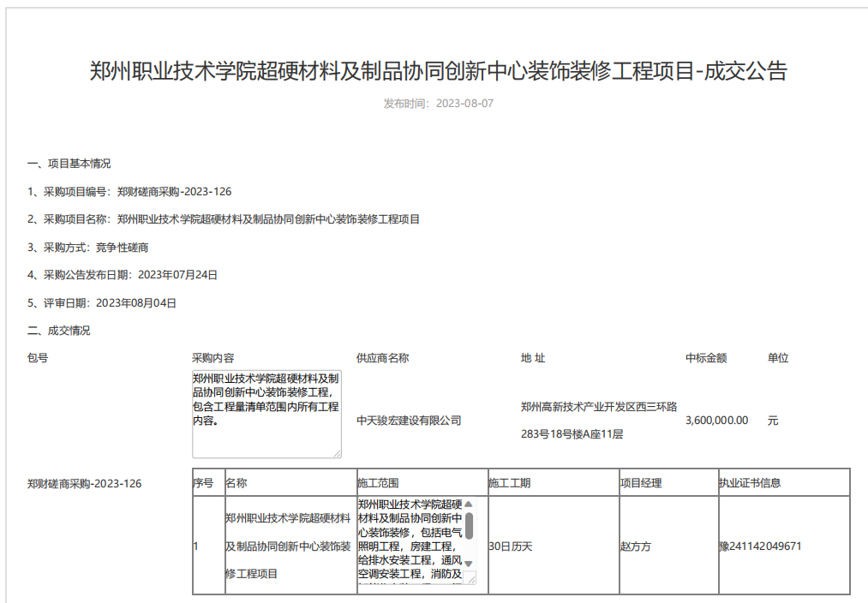This screenshot has height=603, width=868.
Task: Click scroll up arrow in 施工范围 textarea
Action: pyautogui.click(x=469, y=504)
